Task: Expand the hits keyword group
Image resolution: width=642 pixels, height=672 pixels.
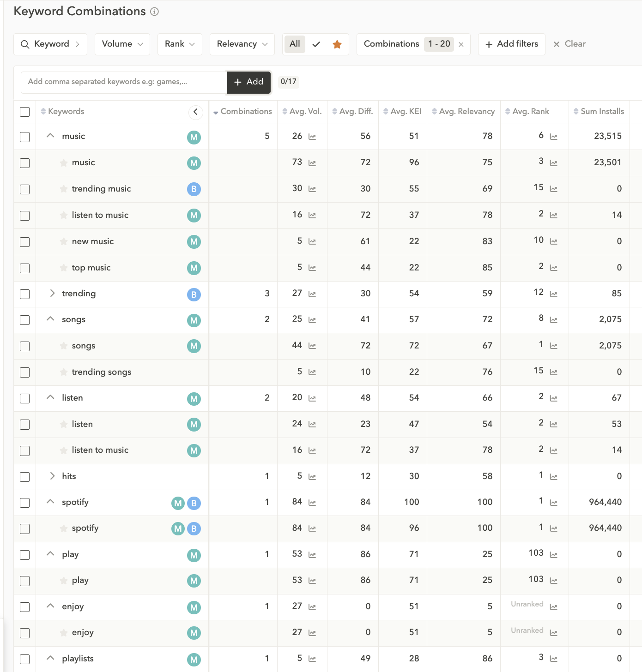Action: tap(52, 476)
